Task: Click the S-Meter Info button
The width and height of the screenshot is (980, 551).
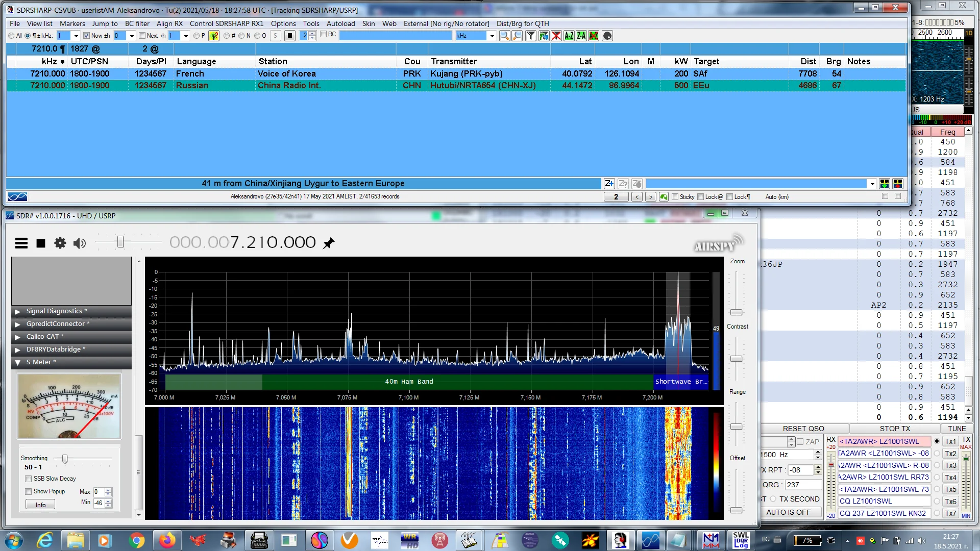Action: (x=40, y=505)
